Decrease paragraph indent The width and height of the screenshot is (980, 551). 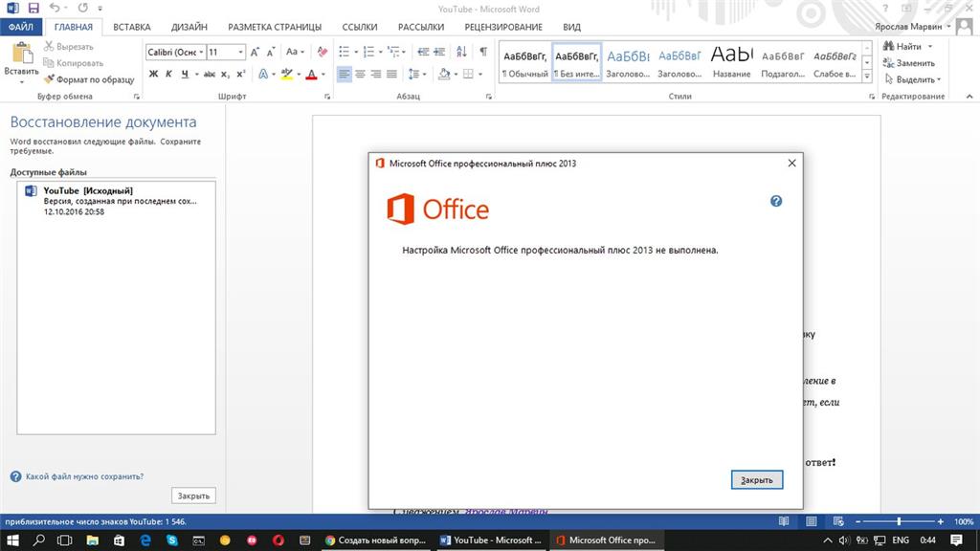click(x=423, y=52)
